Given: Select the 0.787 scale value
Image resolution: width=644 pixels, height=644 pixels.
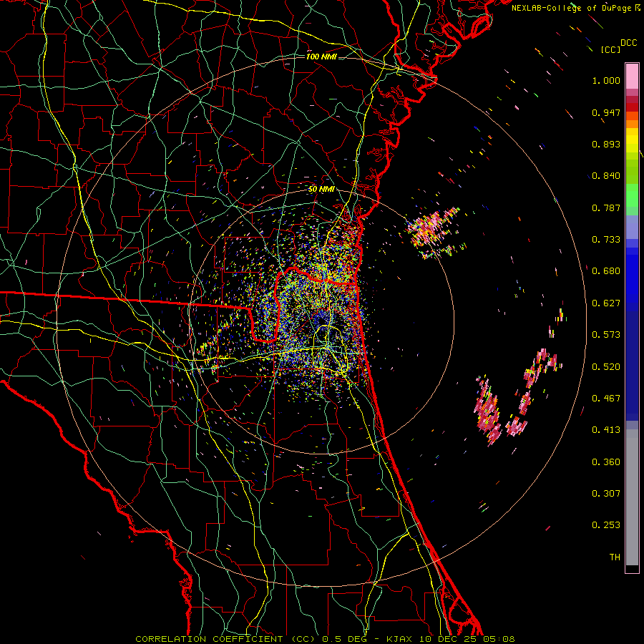Looking at the screenshot, I should tap(606, 208).
